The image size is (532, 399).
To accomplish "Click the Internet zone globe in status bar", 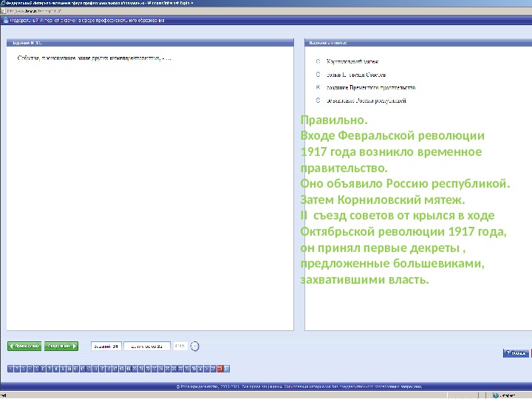I will coord(496,395).
